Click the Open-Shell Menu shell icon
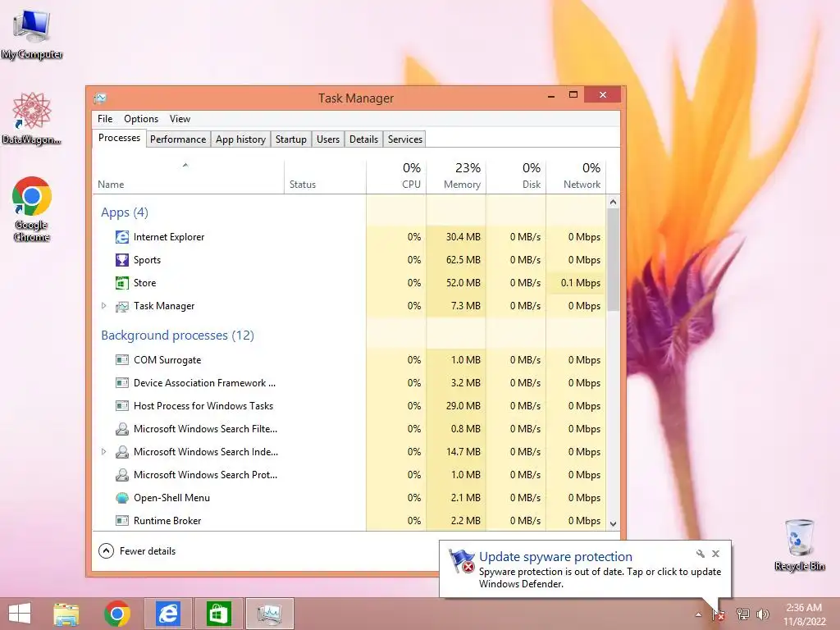The width and height of the screenshot is (840, 630). 122,498
